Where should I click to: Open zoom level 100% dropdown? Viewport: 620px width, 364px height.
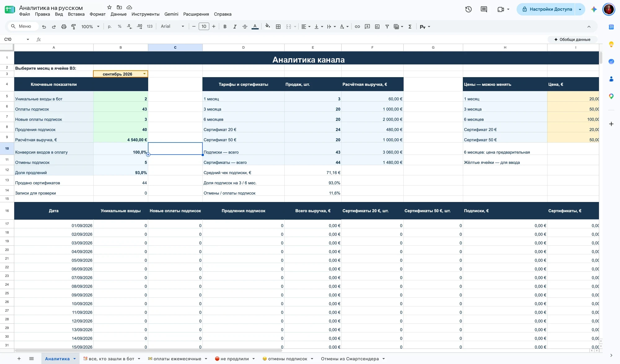coord(90,27)
